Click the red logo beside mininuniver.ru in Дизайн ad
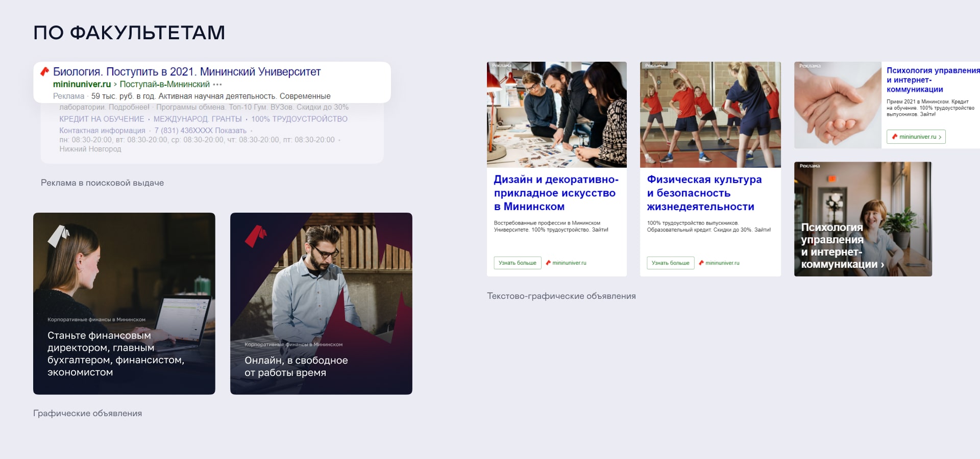The image size is (980, 459). [x=548, y=263]
